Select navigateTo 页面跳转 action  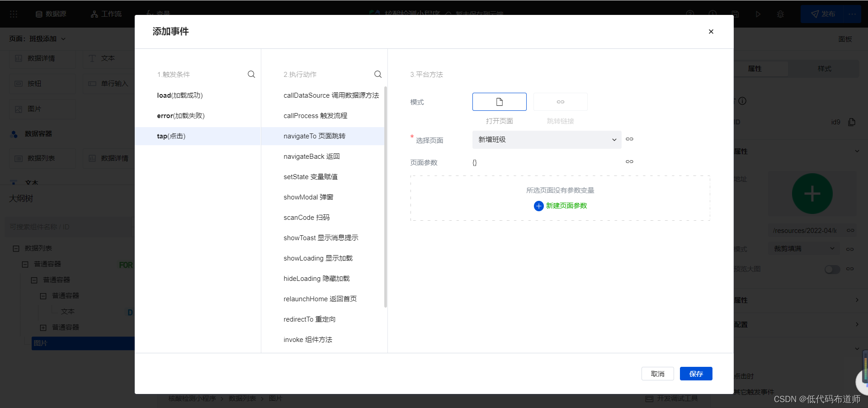[x=323, y=136]
